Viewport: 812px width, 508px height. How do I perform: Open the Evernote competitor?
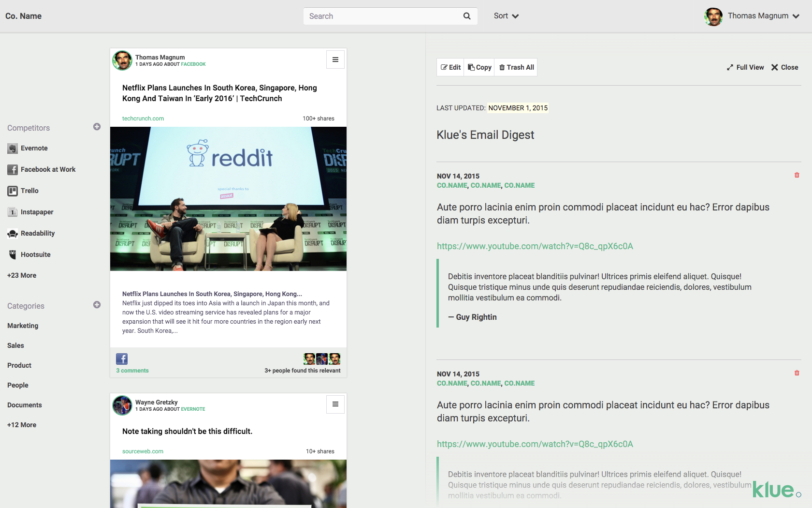(34, 148)
